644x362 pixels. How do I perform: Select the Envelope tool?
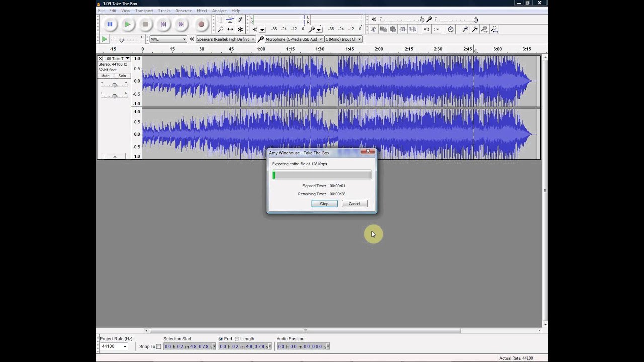pos(230,19)
